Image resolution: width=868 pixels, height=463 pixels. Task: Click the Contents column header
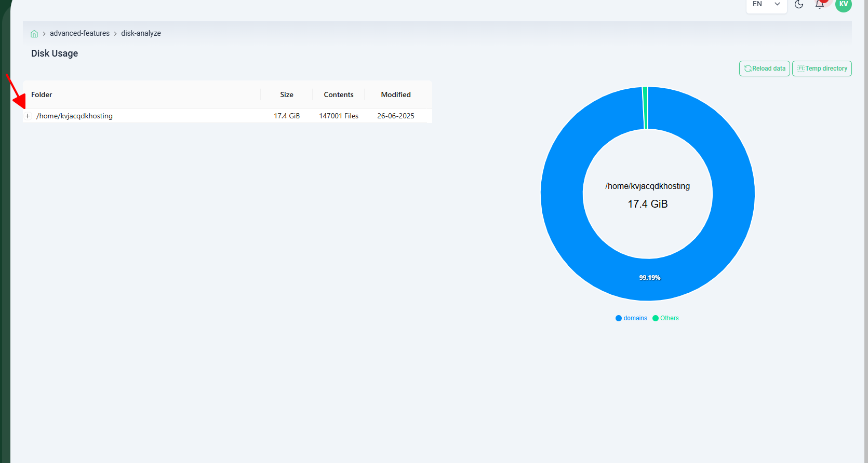pos(339,94)
